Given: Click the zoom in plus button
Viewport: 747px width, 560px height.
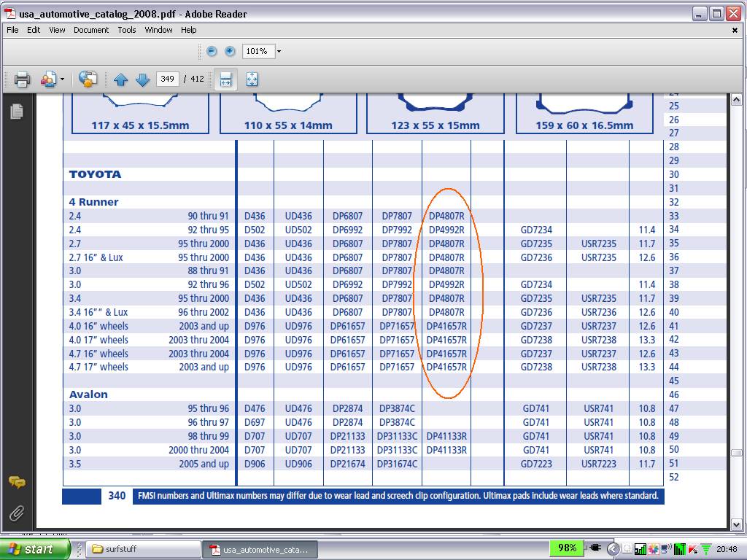Looking at the screenshot, I should pos(230,51).
